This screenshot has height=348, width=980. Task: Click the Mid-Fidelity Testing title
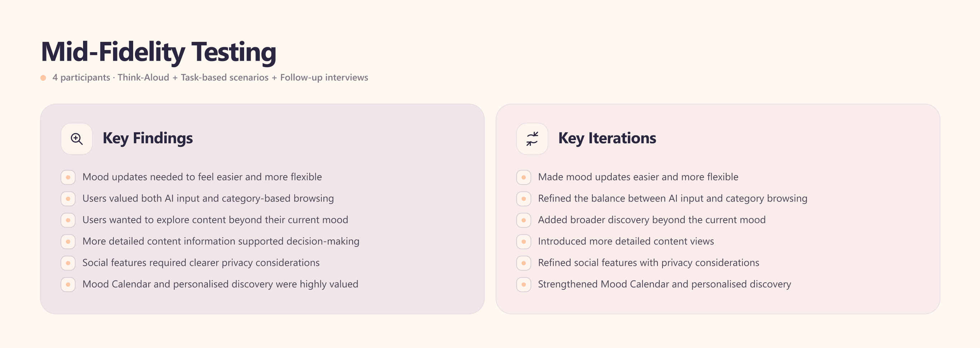[159, 52]
